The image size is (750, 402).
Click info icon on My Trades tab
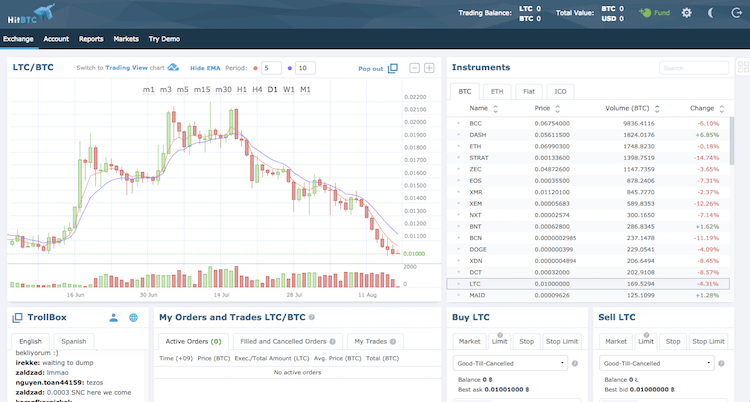tap(393, 341)
